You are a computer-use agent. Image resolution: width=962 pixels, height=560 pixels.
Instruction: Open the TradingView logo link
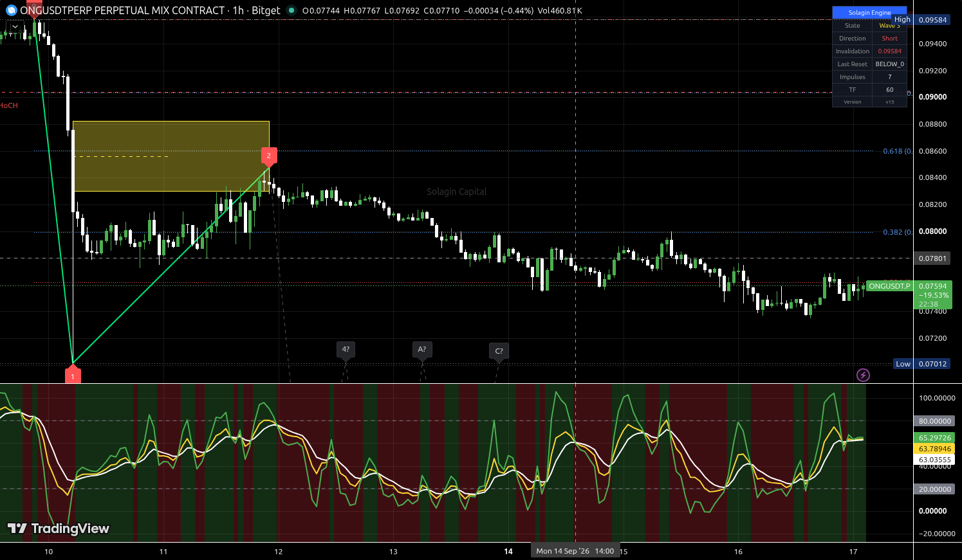tap(59, 528)
